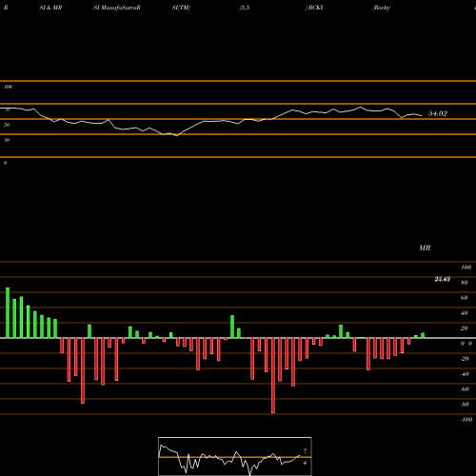Click the MR axis label 60
This screenshot has height=476, width=476.
465,298
